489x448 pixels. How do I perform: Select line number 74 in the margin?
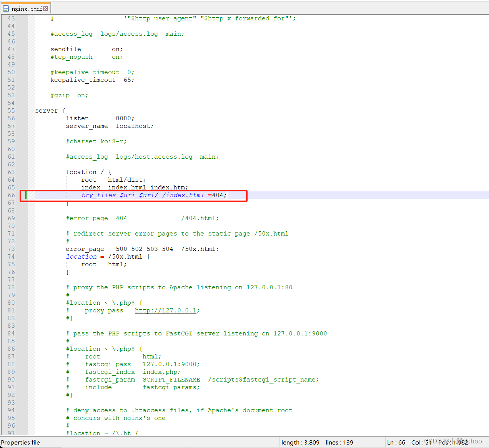tap(11, 257)
